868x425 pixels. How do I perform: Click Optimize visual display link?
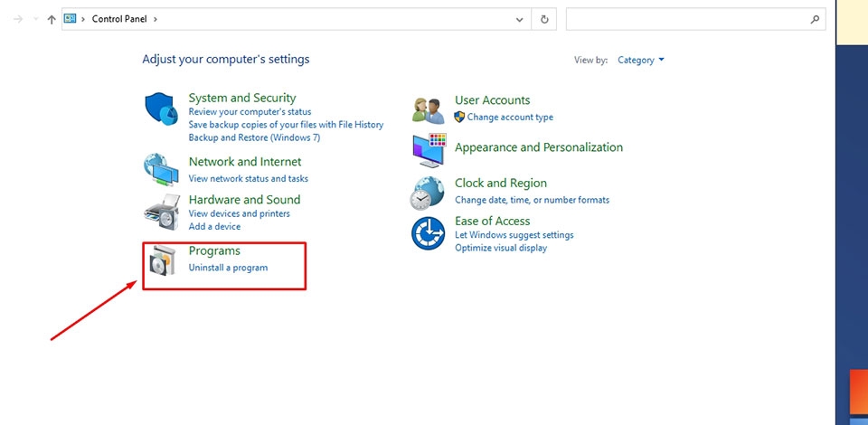500,248
